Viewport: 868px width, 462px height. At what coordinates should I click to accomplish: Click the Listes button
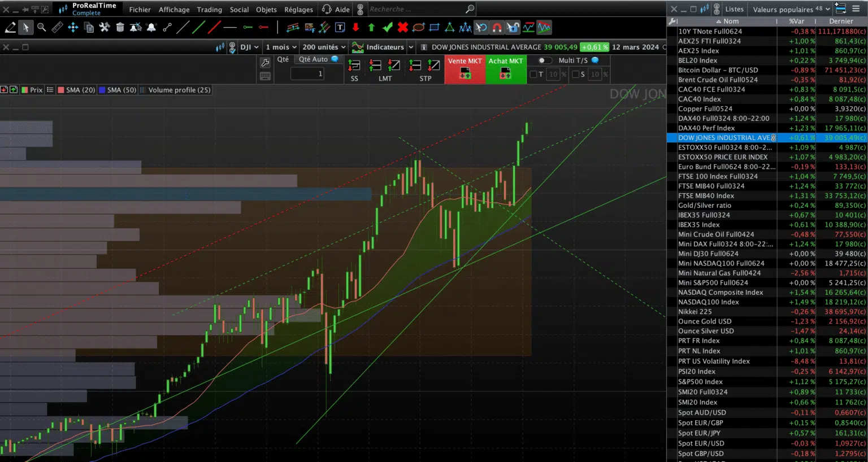[734, 9]
